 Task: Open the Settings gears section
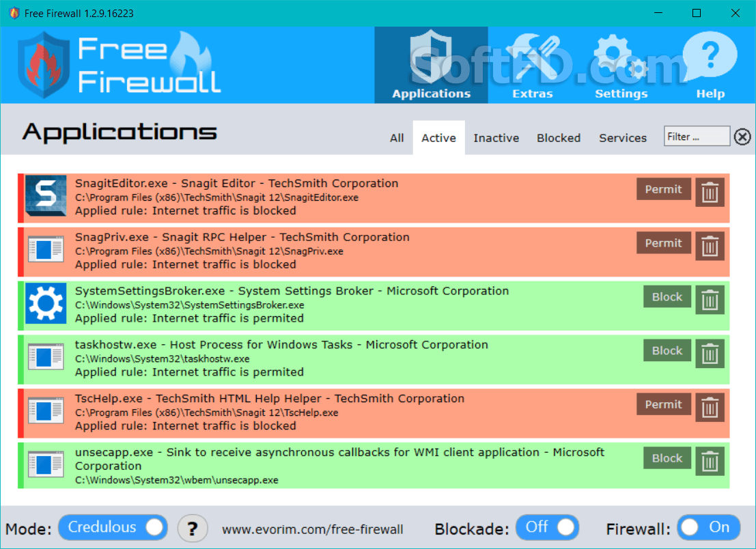click(x=621, y=65)
